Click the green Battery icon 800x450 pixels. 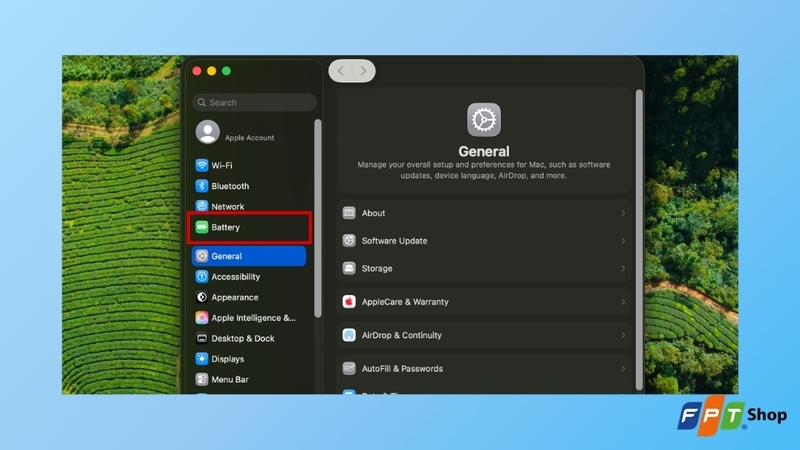coord(202,227)
